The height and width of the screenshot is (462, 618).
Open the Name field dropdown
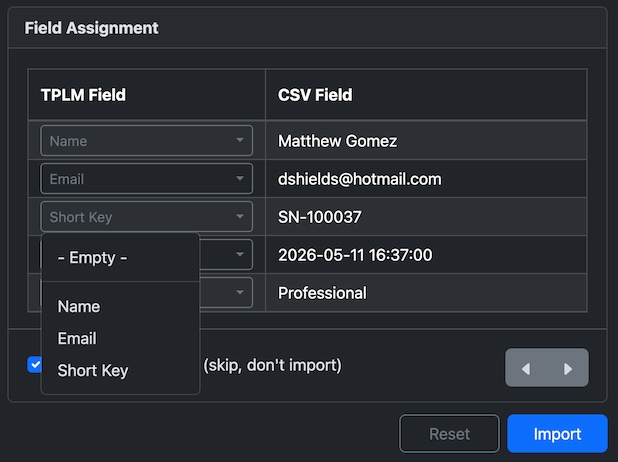(146, 141)
